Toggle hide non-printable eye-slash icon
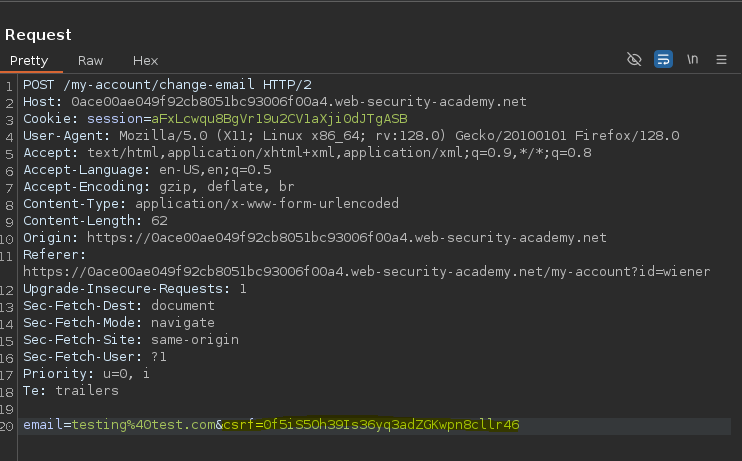The height and width of the screenshot is (461, 742). tap(634, 60)
